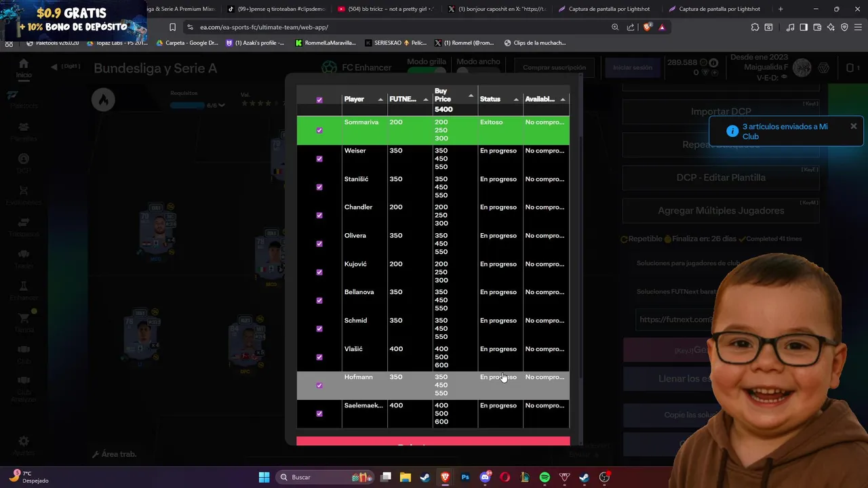Toggle the select-all checkbox in table header
Viewport: 868px width, 488px height.
coord(319,100)
